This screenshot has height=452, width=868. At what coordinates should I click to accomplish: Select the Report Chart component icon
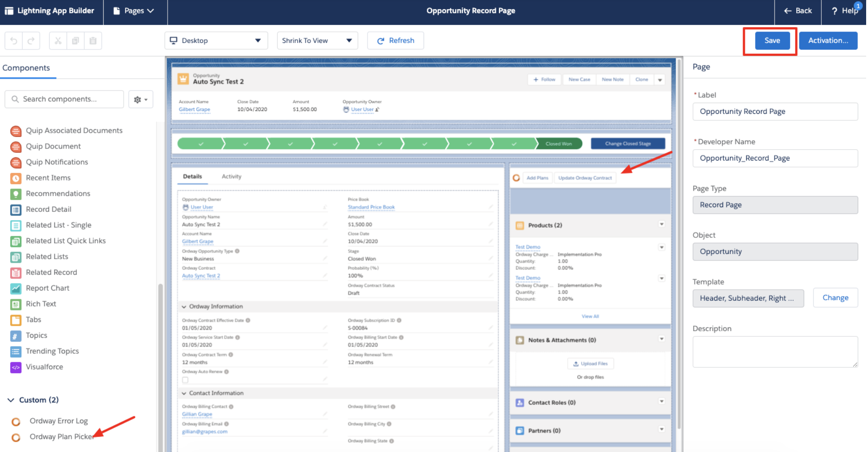[x=16, y=288]
